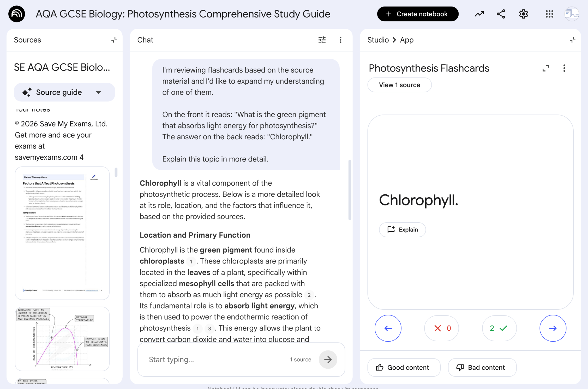Click the chat scrollbar
The image size is (588, 389).
point(350,190)
